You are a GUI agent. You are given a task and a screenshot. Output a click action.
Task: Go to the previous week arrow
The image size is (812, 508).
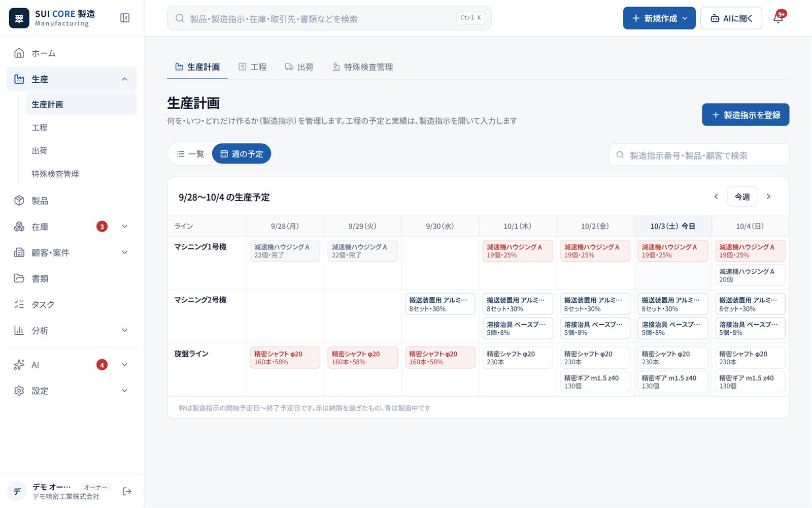(x=716, y=197)
